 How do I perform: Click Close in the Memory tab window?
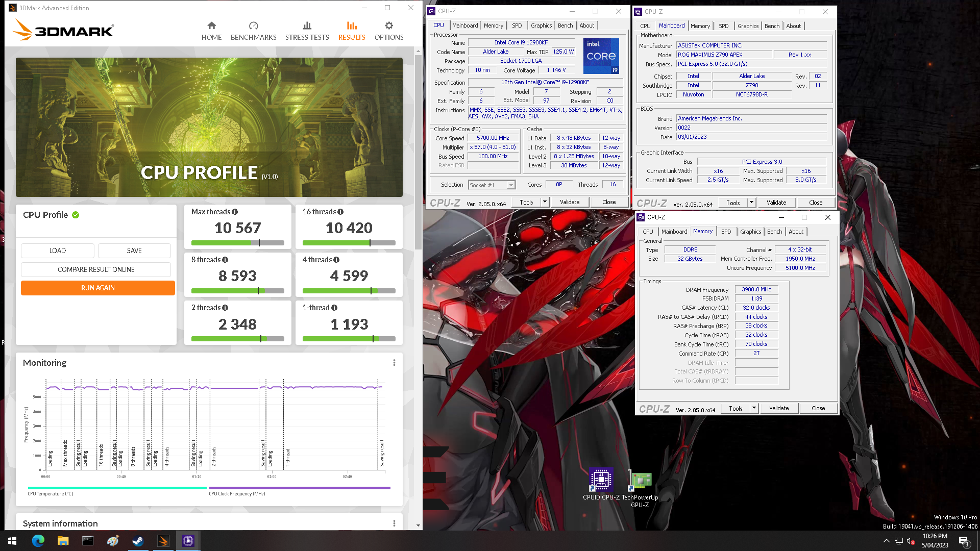pyautogui.click(x=818, y=408)
